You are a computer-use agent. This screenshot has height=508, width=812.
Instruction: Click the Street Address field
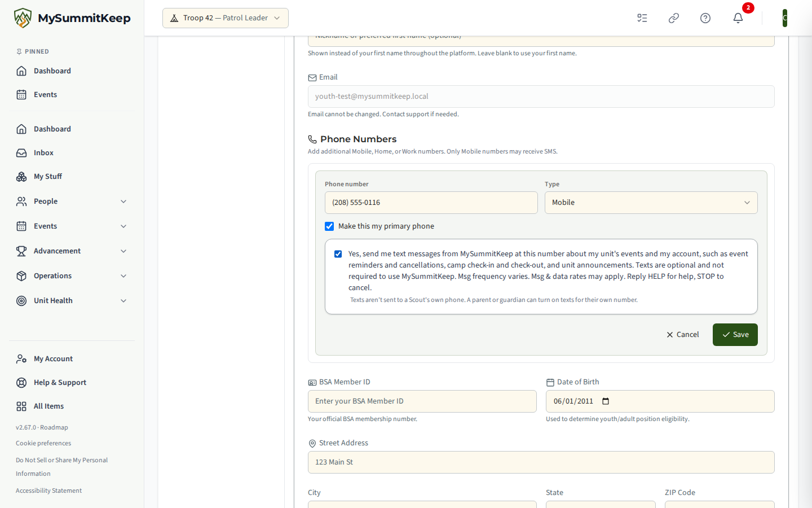tap(541, 462)
